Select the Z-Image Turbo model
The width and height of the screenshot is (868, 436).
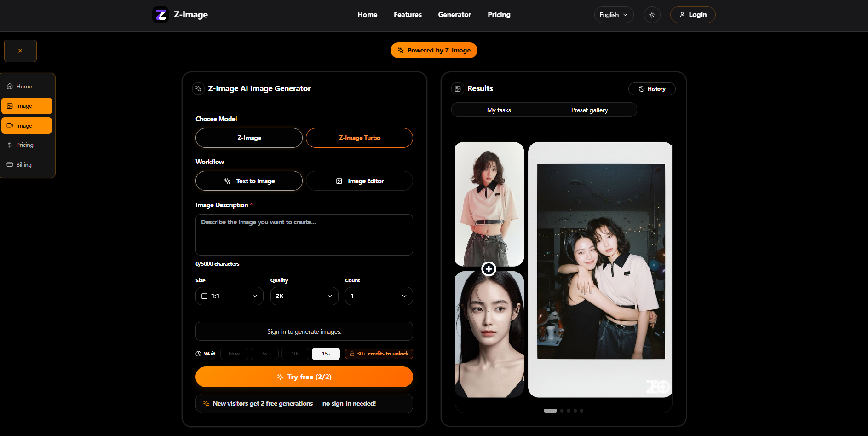click(359, 138)
